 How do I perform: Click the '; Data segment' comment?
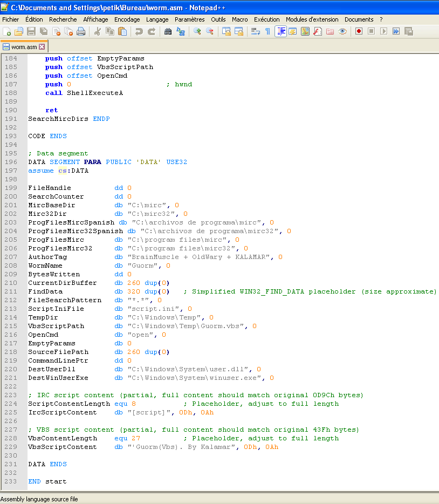point(58,154)
